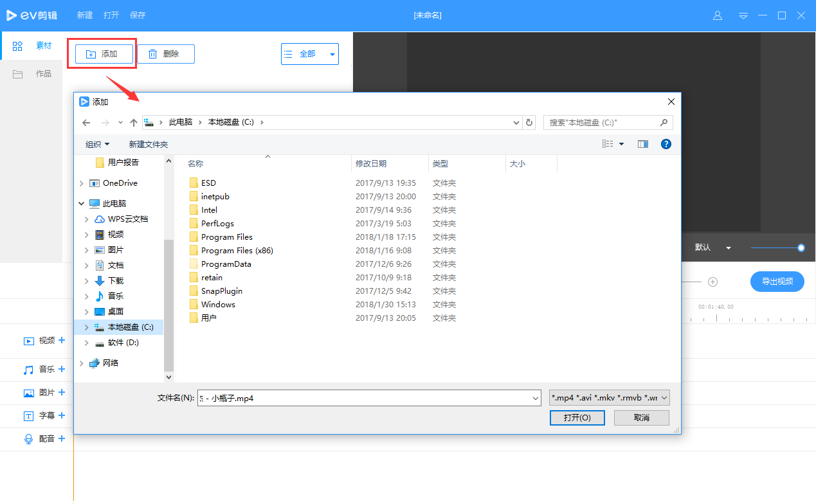Click user account icon in title bar
Image resolution: width=816 pixels, height=504 pixels.
[x=717, y=15]
